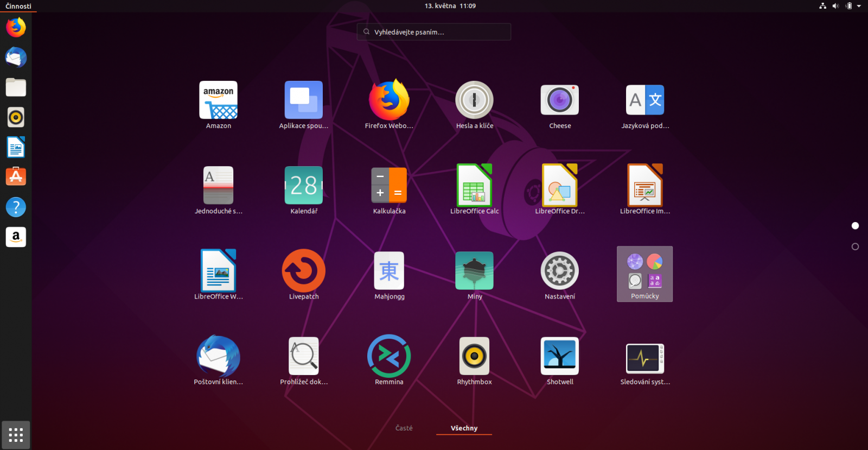
Task: Launch Jednoduché skenování
Action: (219, 191)
